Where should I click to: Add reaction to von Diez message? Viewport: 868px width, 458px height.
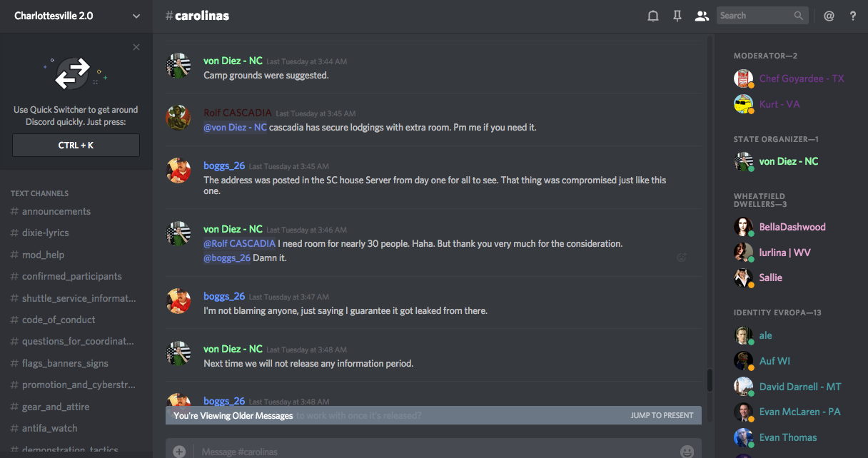[681, 258]
